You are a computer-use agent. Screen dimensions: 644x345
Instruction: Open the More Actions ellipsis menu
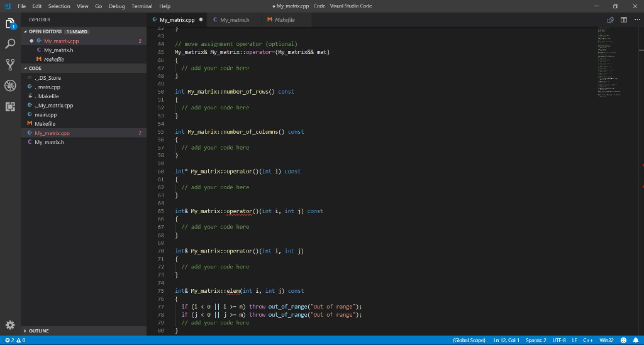coord(637,19)
